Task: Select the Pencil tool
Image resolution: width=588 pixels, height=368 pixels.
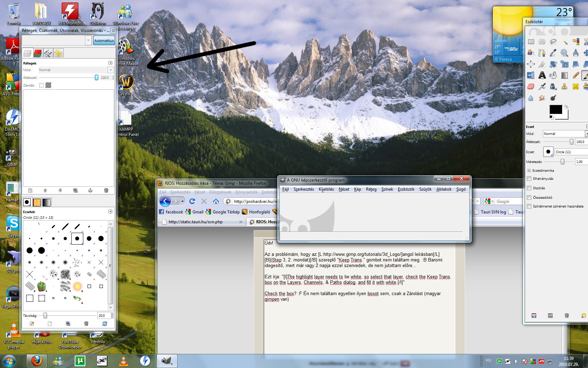Action: (576, 75)
